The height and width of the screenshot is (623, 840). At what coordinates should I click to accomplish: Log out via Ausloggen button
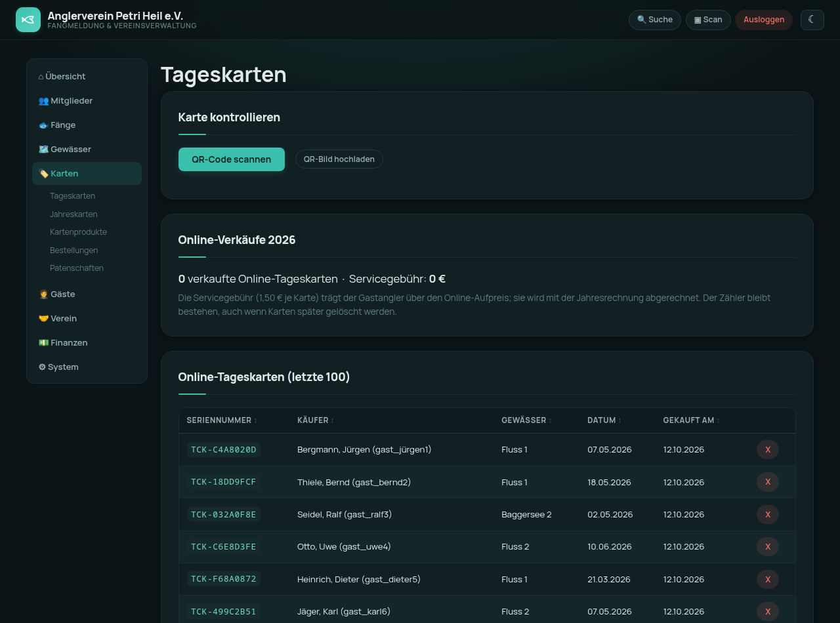pos(764,20)
